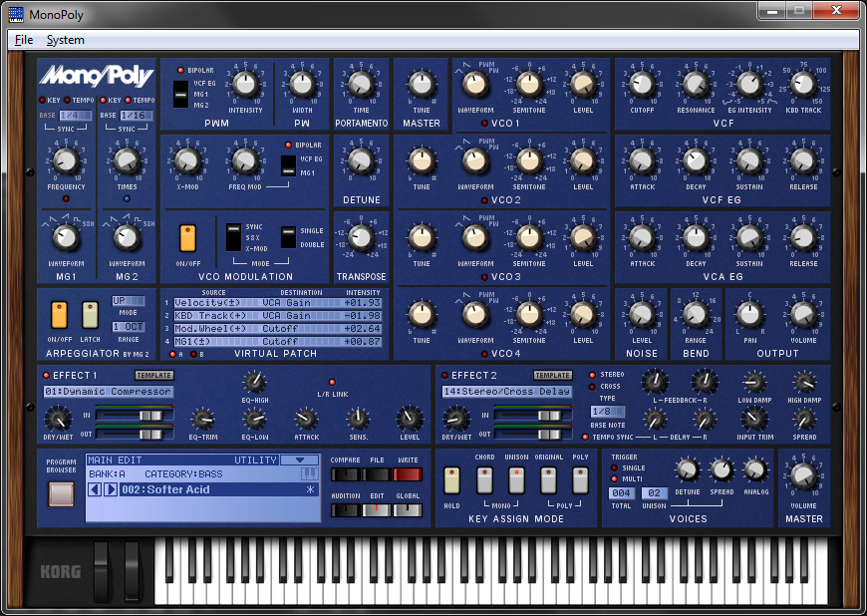The width and height of the screenshot is (867, 616).
Task: Open virtual patch 1 source Velocity selector
Action: click(x=214, y=302)
